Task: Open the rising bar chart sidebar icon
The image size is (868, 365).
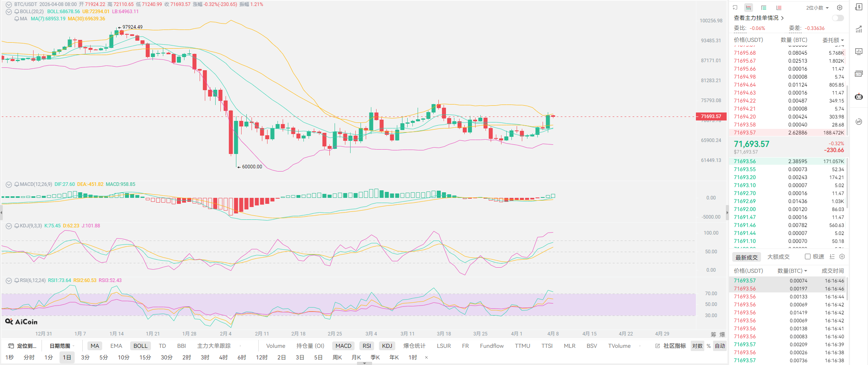Action: point(858,29)
